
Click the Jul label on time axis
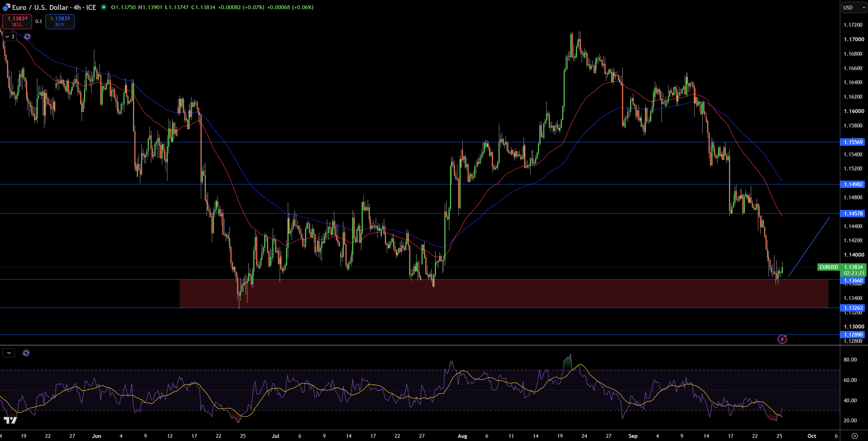pyautogui.click(x=275, y=436)
